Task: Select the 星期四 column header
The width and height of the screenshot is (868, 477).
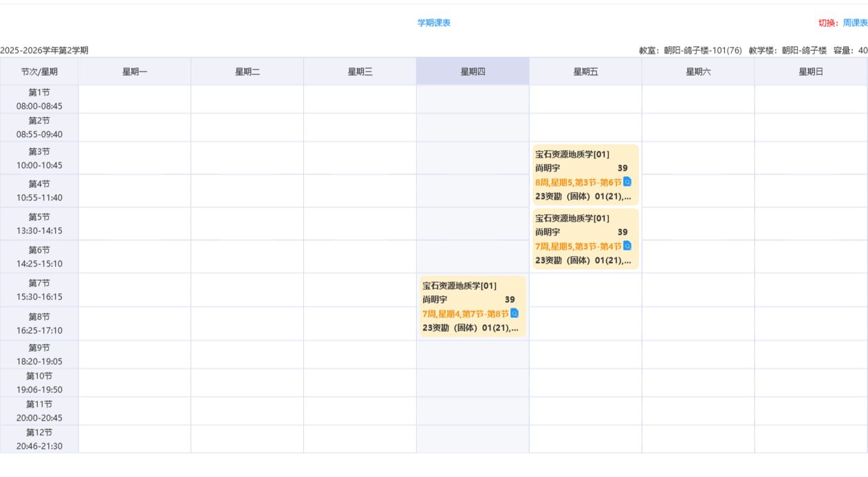Action: click(x=473, y=72)
